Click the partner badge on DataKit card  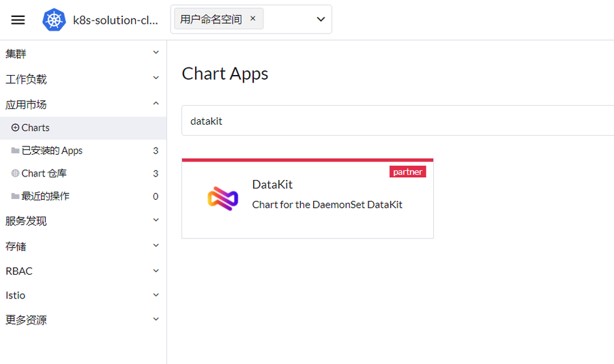tap(408, 171)
